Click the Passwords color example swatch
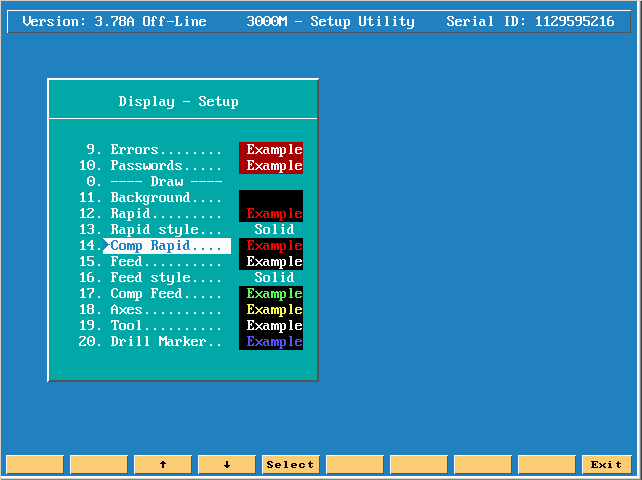The image size is (642, 480). 271,165
